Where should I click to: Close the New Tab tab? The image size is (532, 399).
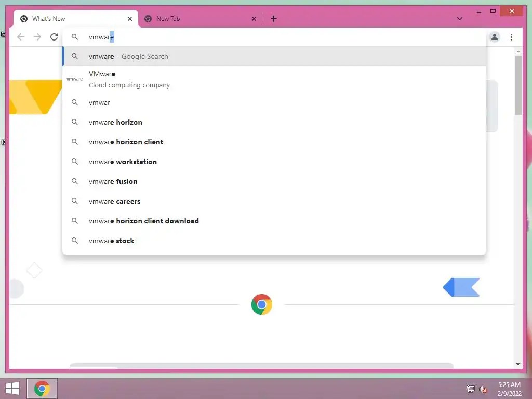point(254,19)
